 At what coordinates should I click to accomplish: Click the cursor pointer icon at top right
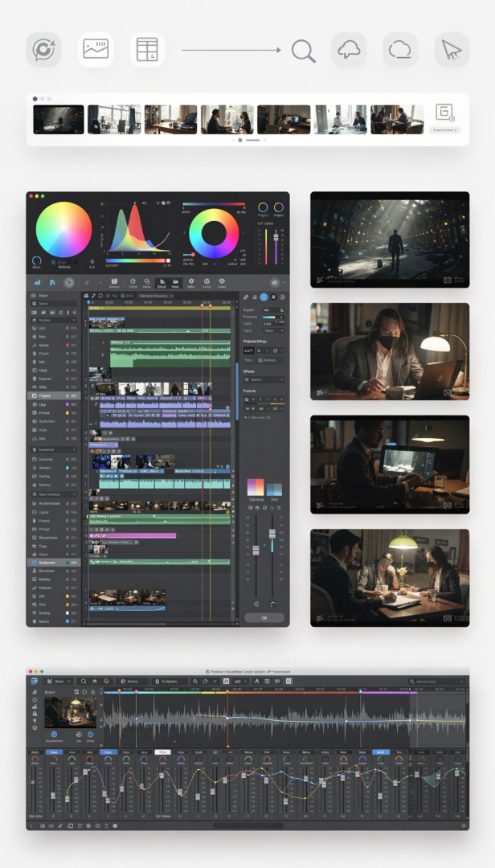(452, 50)
